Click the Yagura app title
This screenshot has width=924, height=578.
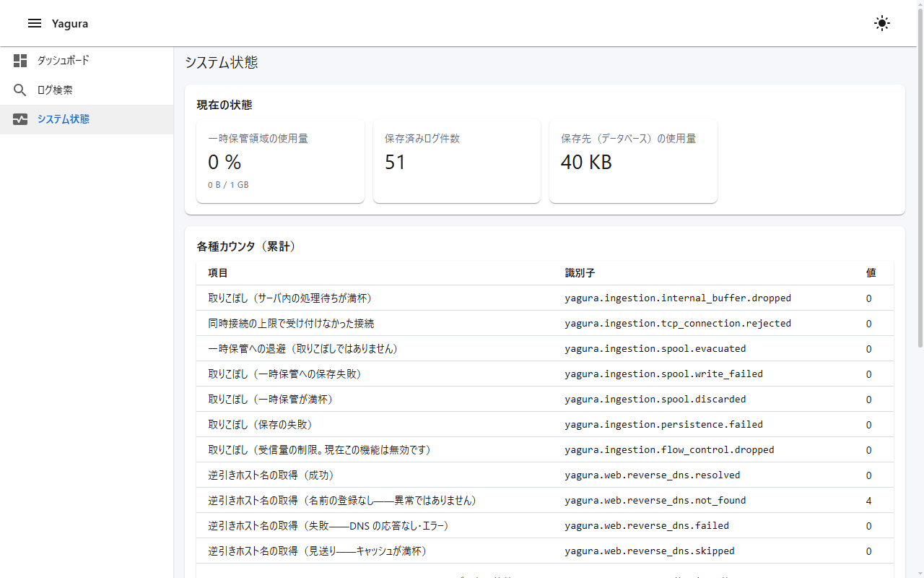(70, 24)
